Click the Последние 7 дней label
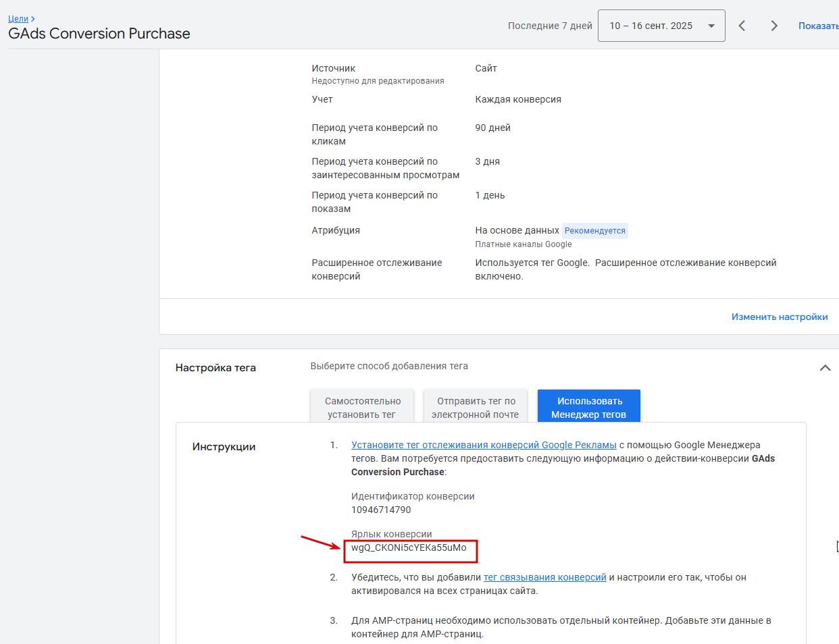Viewport: 839px width, 644px height. pyautogui.click(x=550, y=26)
